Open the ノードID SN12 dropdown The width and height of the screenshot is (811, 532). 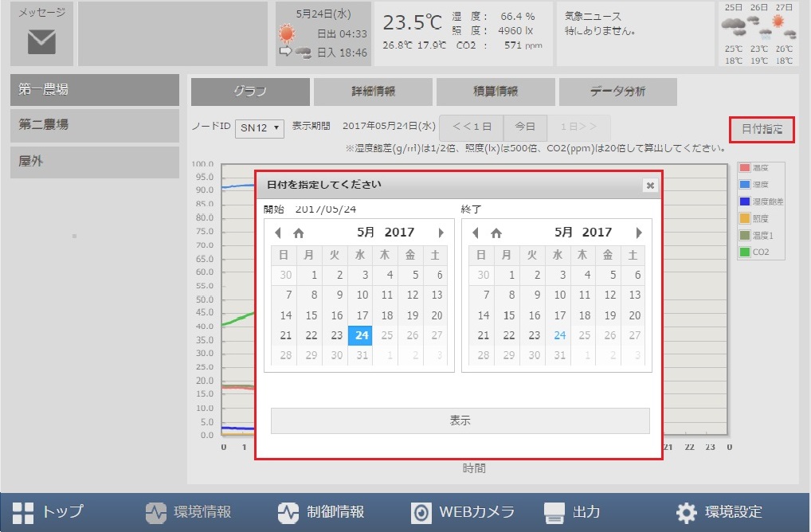(x=260, y=128)
